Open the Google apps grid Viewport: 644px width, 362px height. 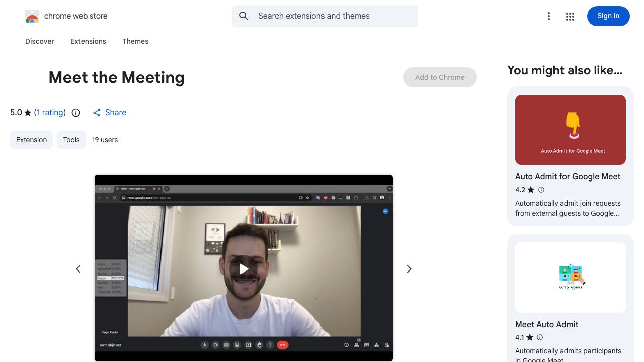click(x=570, y=17)
